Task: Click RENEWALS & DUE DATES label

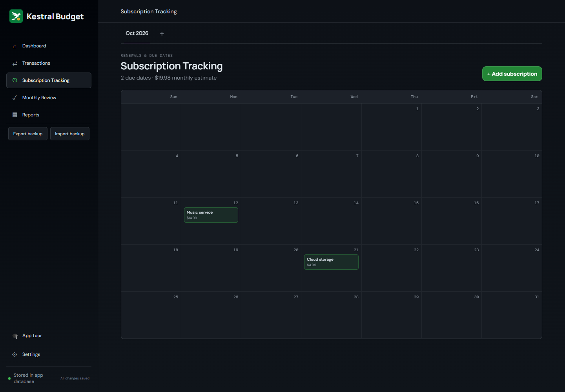Action: coord(147,56)
